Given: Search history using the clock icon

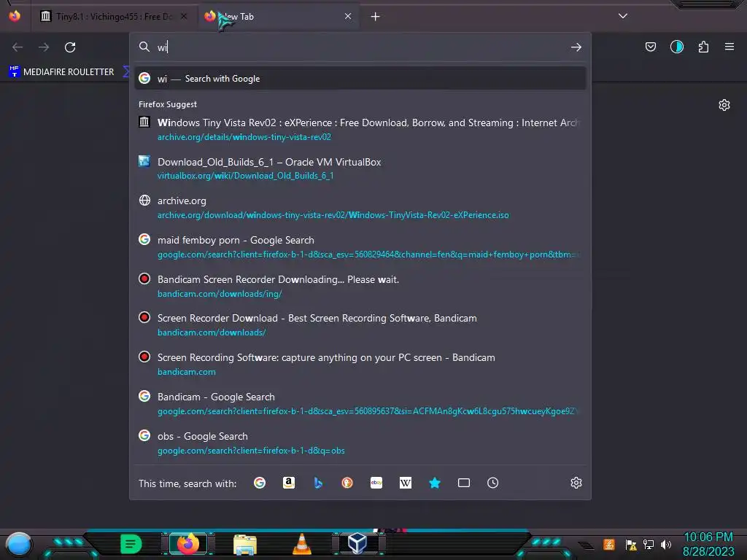Looking at the screenshot, I should click(492, 483).
